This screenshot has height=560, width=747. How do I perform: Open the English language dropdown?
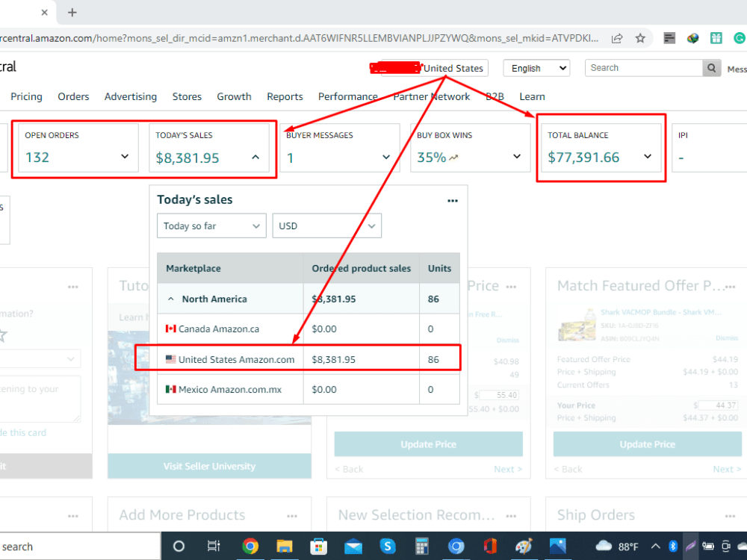click(x=536, y=68)
